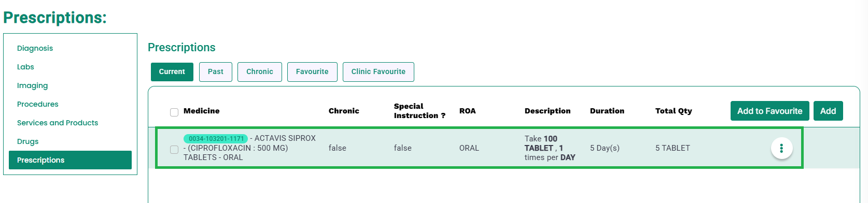This screenshot has height=203, width=868.
Task: Open the three-dot row actions menu
Action: 781,149
